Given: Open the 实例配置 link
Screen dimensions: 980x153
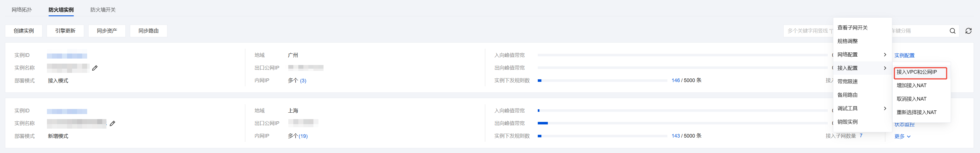Looking at the screenshot, I should click(904, 55).
